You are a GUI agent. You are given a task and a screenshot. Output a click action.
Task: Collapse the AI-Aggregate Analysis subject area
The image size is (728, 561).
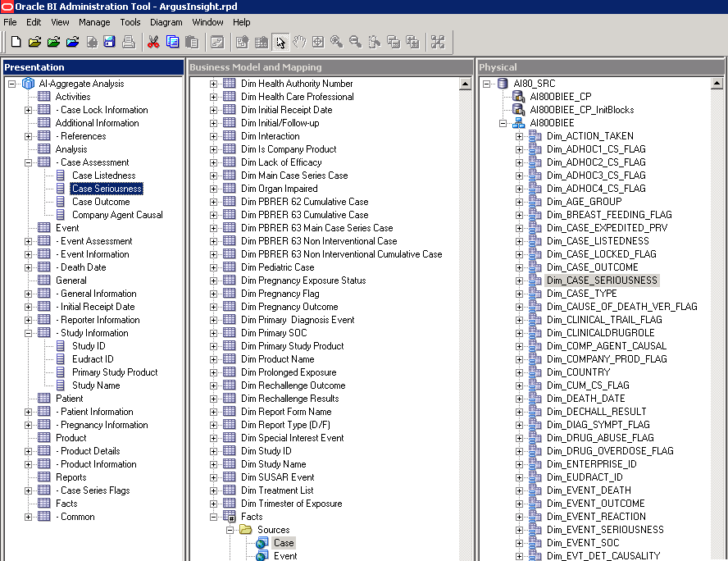coord(12,84)
